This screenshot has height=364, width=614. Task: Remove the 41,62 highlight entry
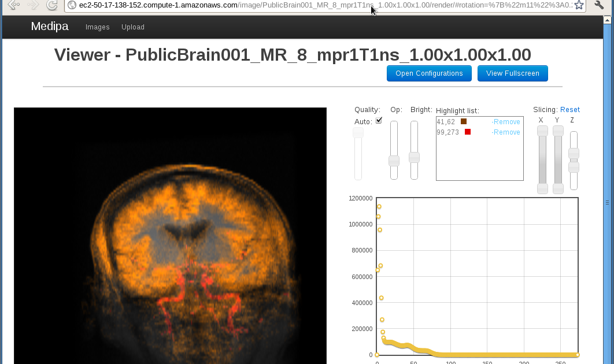(x=506, y=122)
